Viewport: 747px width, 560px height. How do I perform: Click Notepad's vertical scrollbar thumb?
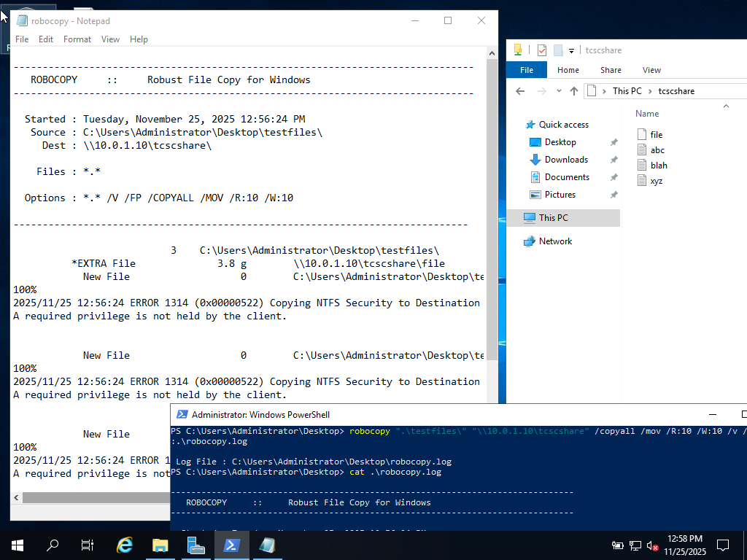tap(492, 204)
